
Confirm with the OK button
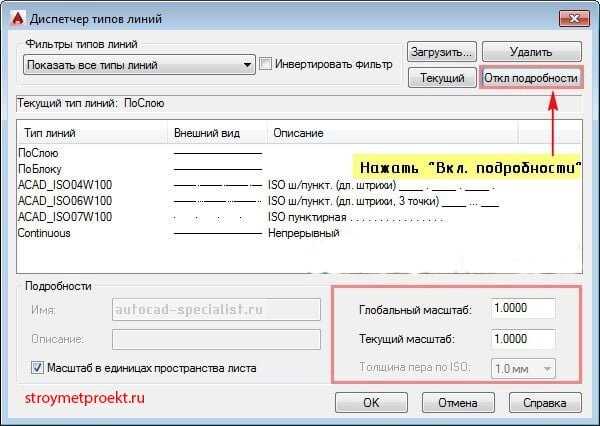point(371,403)
